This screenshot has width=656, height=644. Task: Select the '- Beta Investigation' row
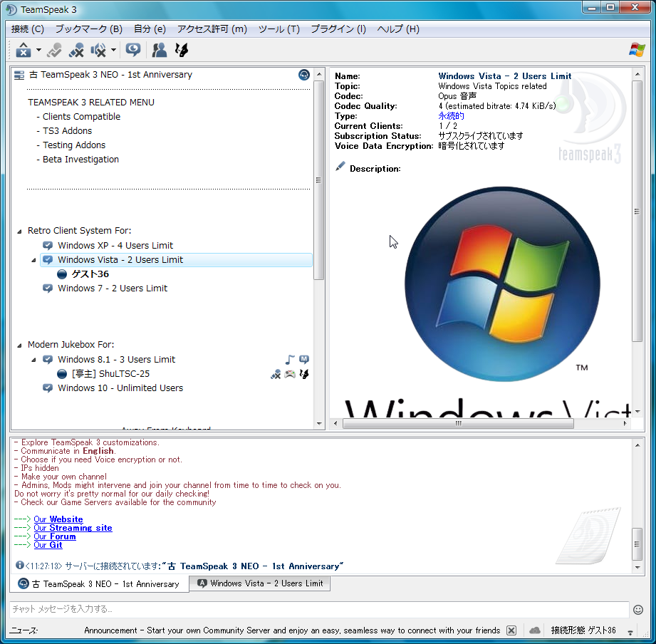78,160
